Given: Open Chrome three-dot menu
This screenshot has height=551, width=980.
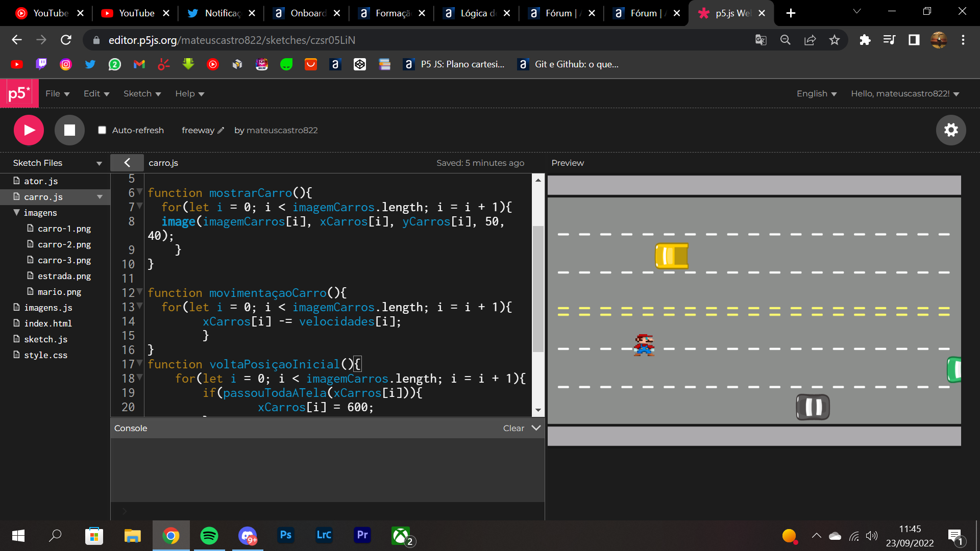Looking at the screenshot, I should (x=963, y=40).
